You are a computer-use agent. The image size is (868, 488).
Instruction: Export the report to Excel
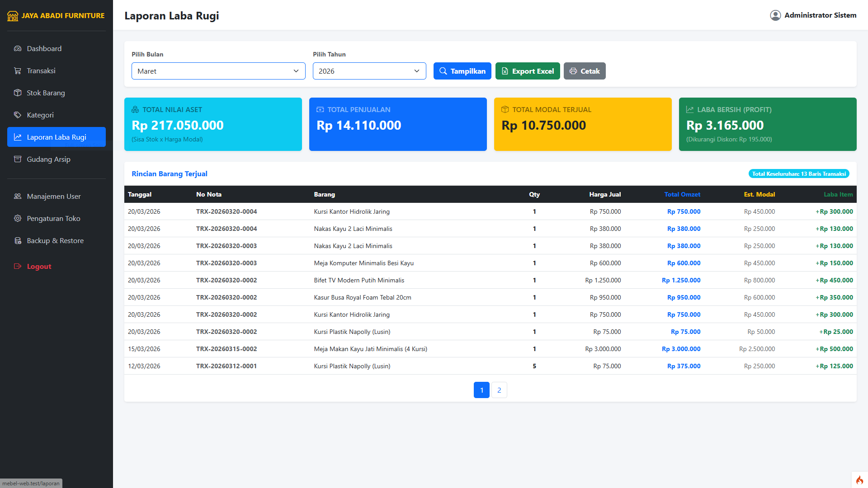528,71
